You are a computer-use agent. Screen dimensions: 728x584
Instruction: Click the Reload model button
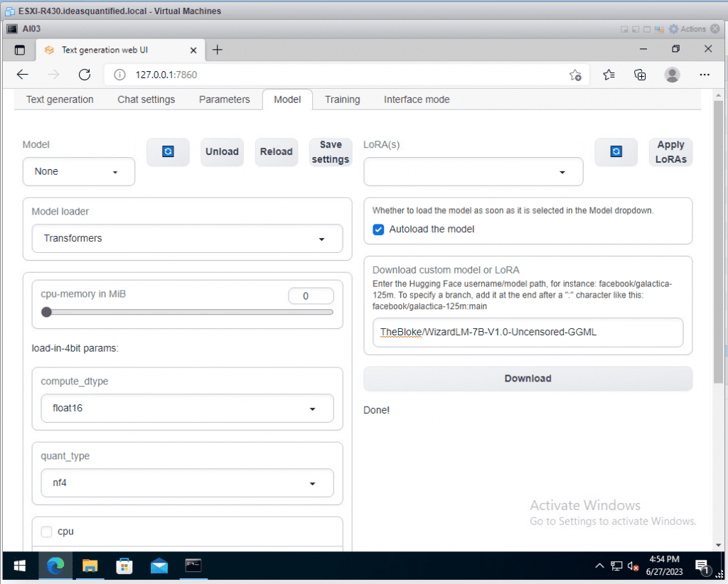tap(277, 151)
